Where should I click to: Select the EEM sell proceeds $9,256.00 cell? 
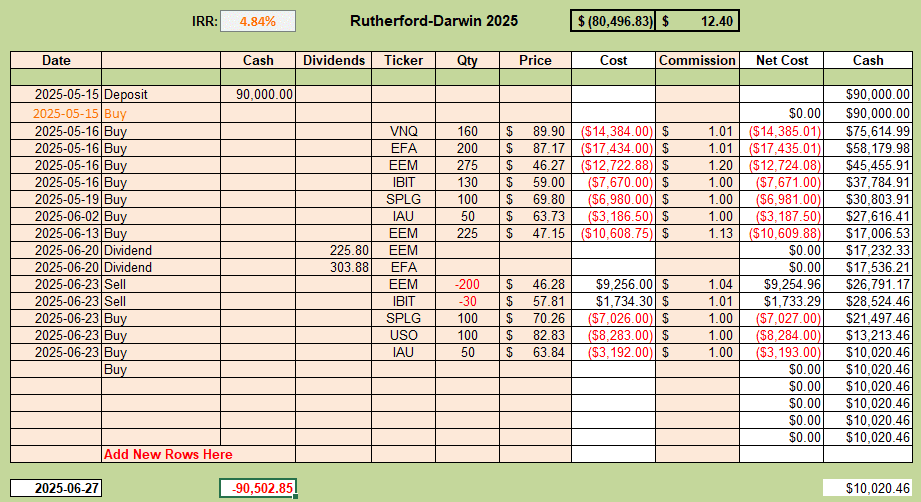[613, 285]
